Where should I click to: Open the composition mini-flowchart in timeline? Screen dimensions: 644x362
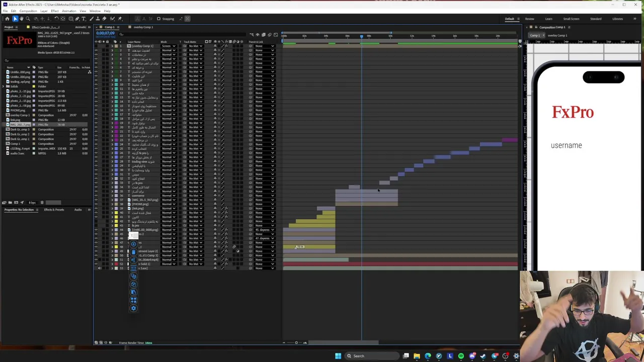pos(252,35)
